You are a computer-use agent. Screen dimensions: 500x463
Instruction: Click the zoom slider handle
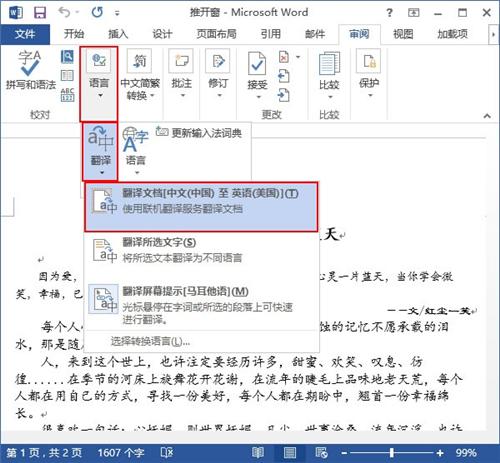click(392, 453)
